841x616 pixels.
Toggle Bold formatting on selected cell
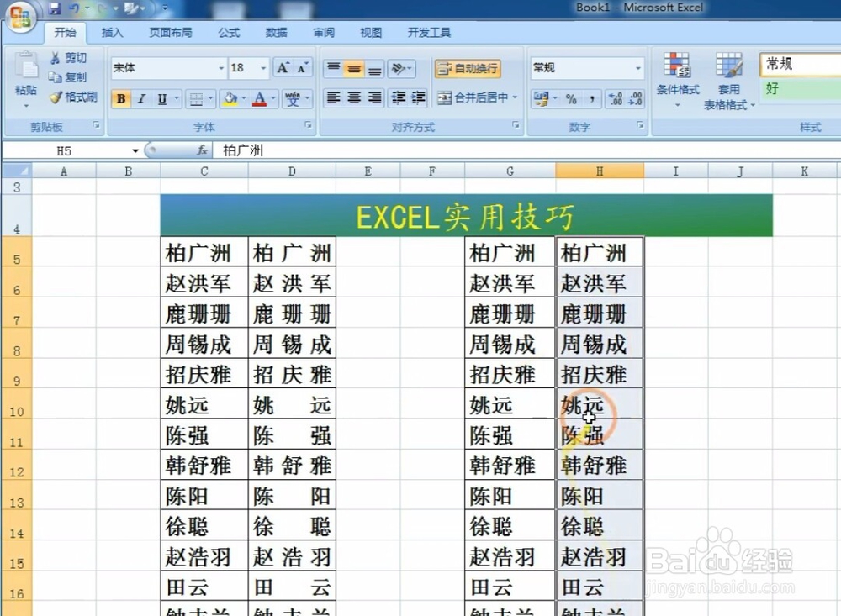pos(121,98)
